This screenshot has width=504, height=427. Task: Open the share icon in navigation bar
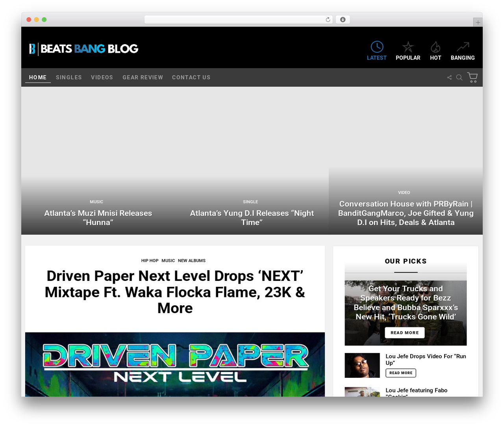(x=449, y=78)
